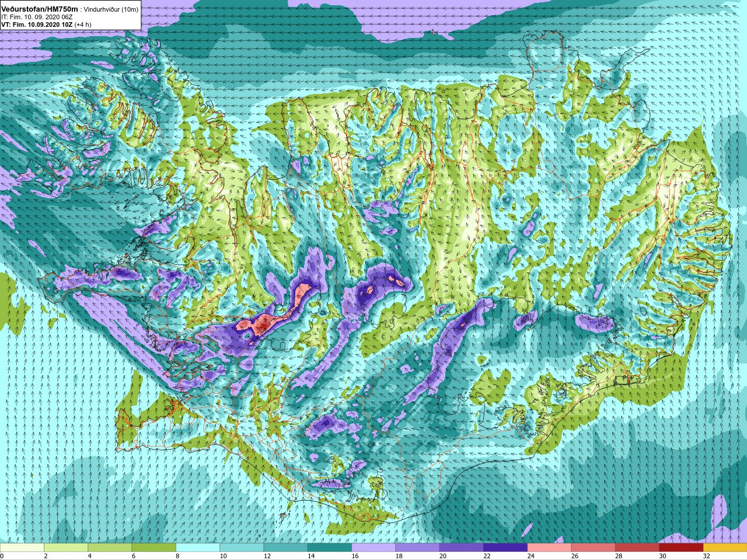Pick the light pink 24–26 legend swatch
The width and height of the screenshot is (747, 560).
[x=549, y=548]
